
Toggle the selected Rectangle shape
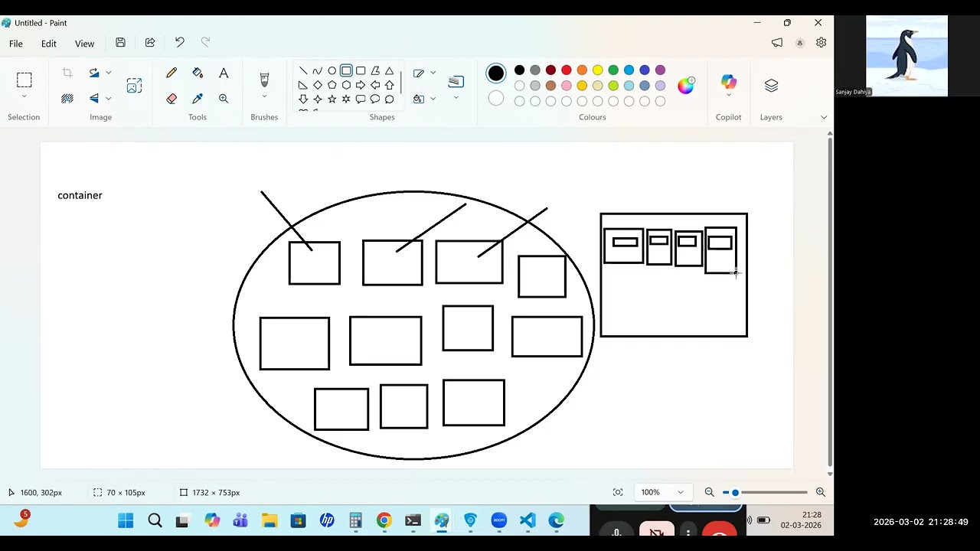346,70
